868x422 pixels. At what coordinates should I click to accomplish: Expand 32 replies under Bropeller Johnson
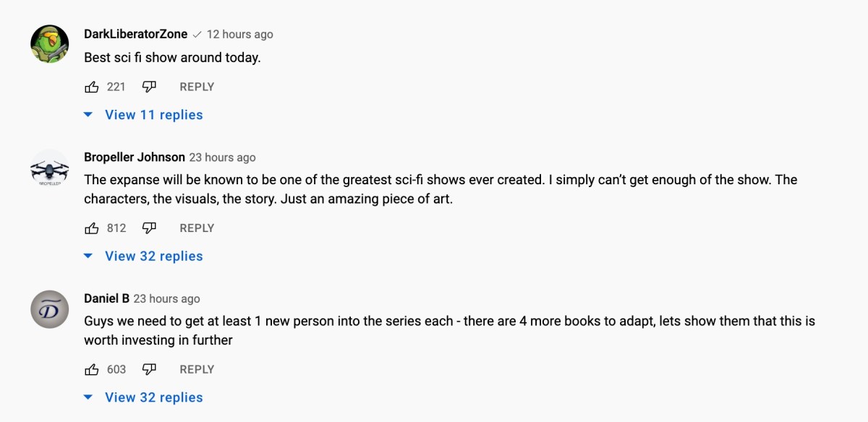point(145,256)
